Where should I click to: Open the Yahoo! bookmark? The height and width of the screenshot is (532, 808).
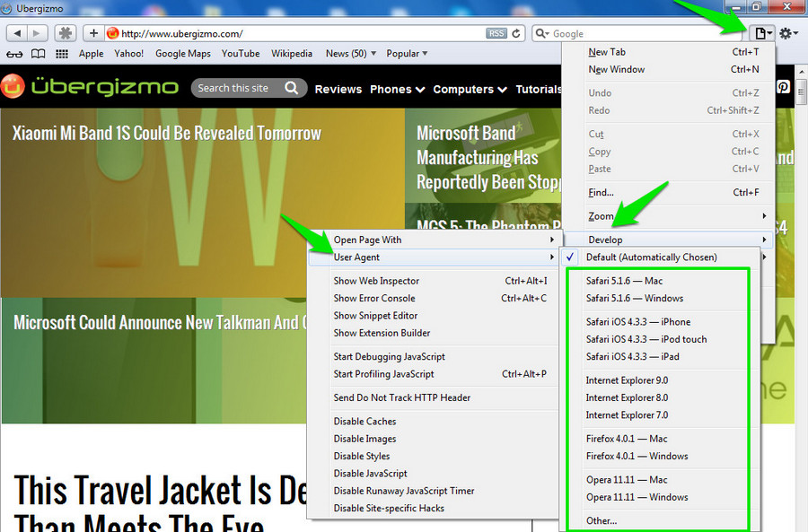point(128,54)
